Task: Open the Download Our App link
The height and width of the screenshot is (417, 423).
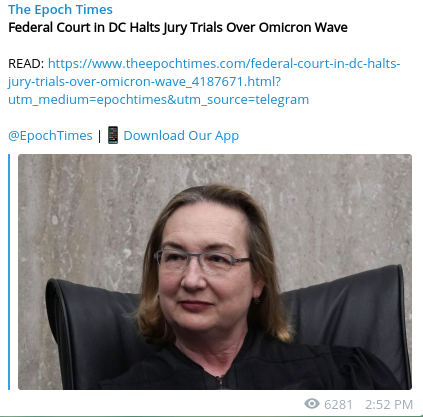Action: pos(181,136)
